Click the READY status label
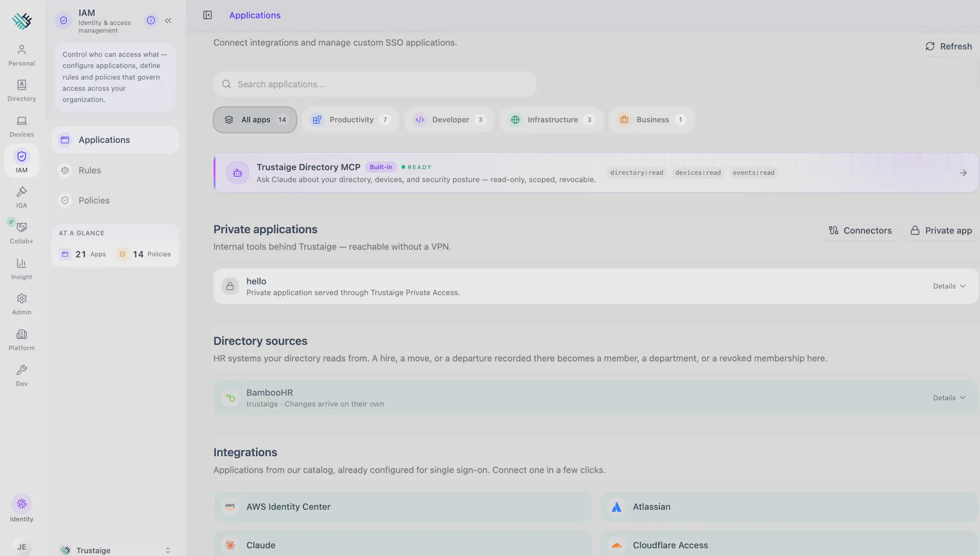The width and height of the screenshot is (980, 556). pos(417,167)
